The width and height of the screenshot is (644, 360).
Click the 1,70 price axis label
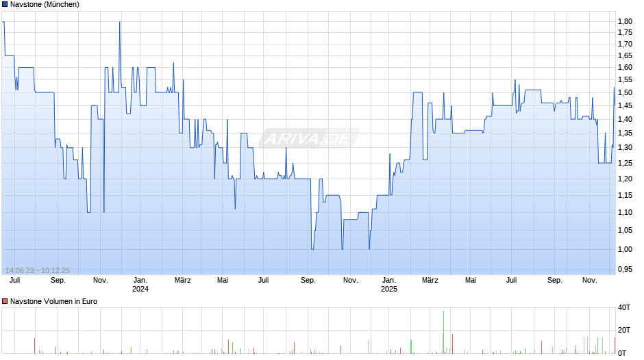pyautogui.click(x=625, y=44)
